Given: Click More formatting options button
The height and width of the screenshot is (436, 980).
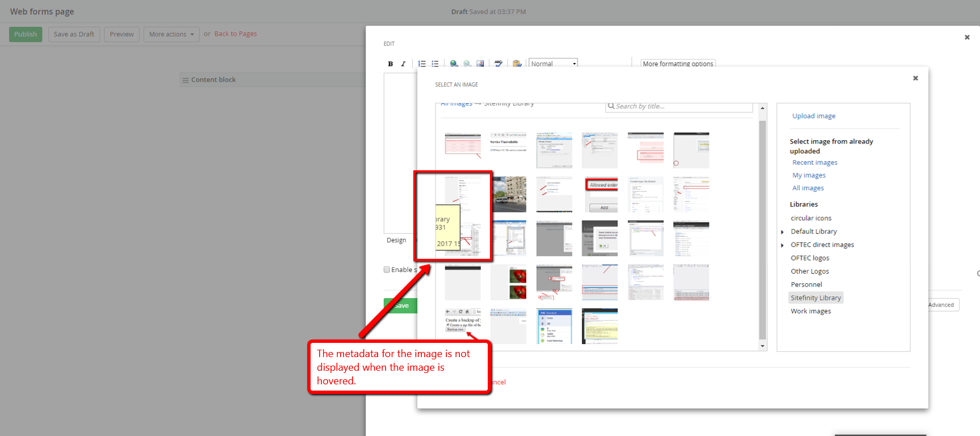Looking at the screenshot, I should click(678, 64).
